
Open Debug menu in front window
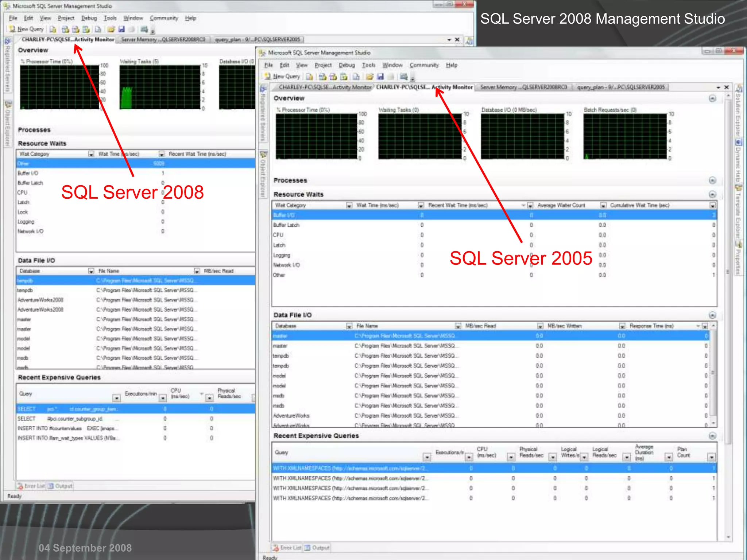[x=347, y=65]
